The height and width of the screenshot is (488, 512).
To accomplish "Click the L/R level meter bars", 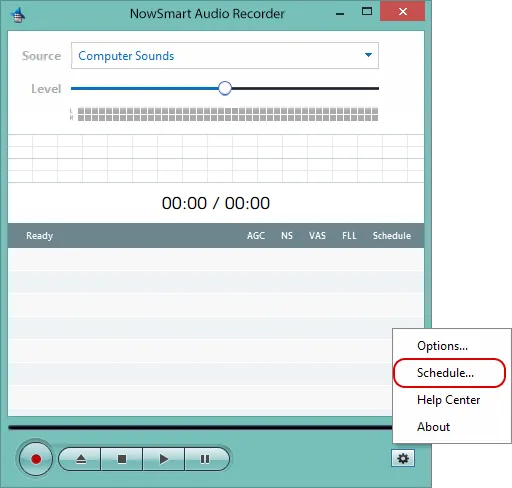I will tap(228, 114).
